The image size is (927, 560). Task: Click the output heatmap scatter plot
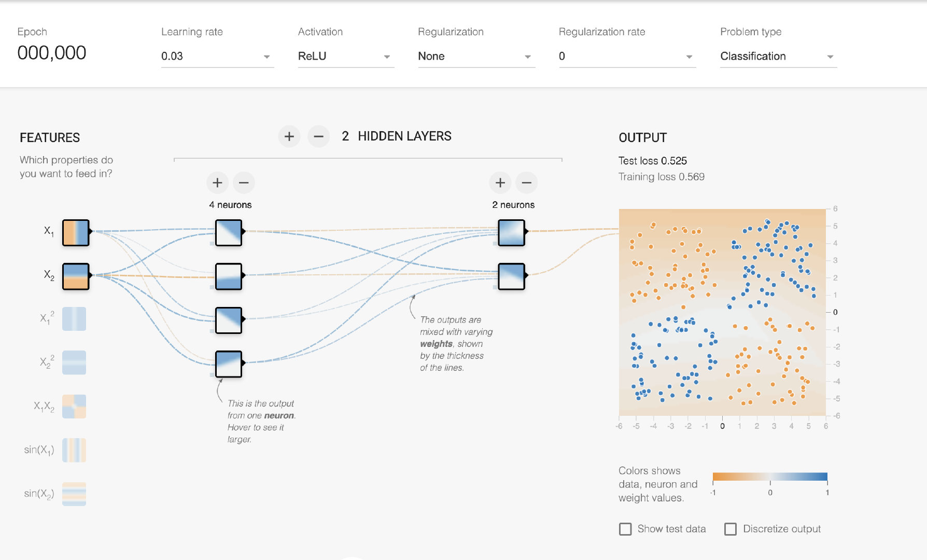[x=722, y=312]
